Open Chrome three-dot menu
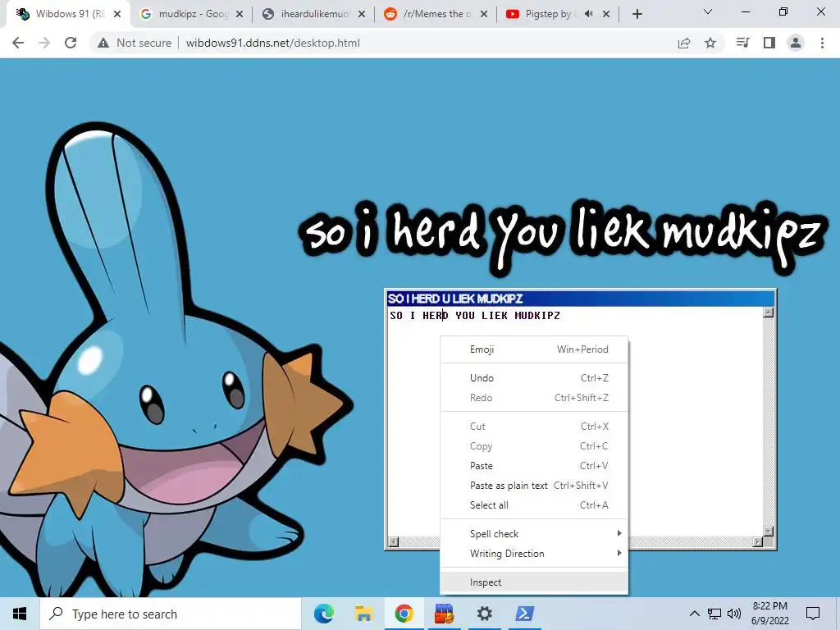The image size is (840, 630). coord(822,43)
